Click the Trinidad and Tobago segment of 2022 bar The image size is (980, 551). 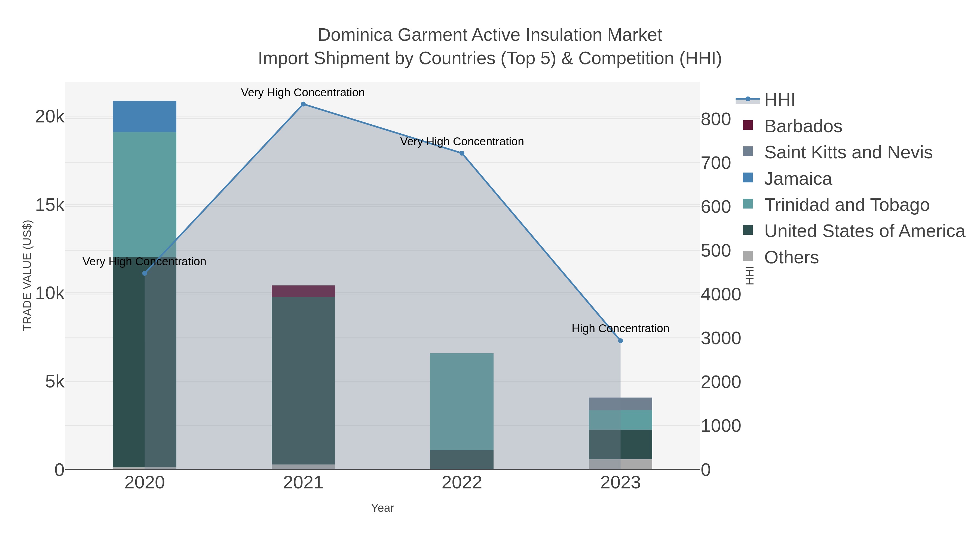click(462, 402)
